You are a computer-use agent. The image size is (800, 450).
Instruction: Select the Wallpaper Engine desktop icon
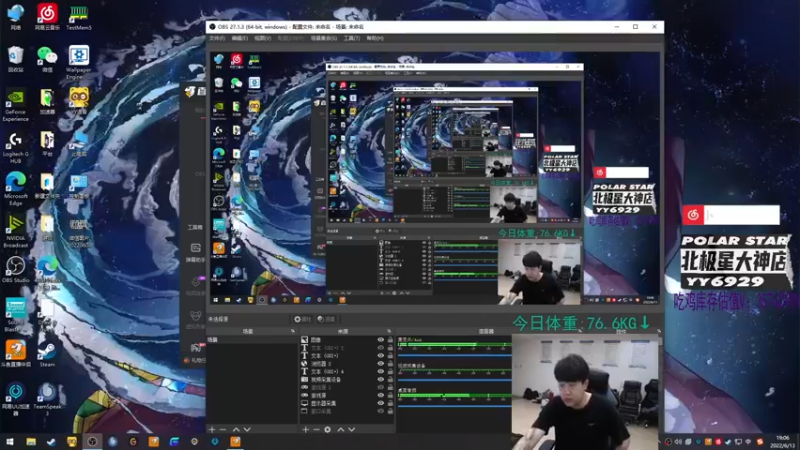79,62
